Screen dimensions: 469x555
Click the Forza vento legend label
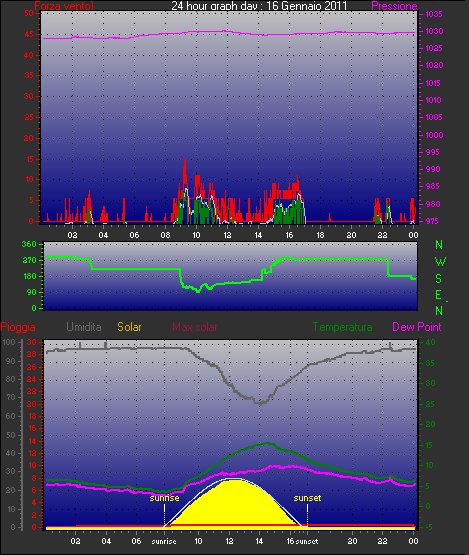pos(64,6)
